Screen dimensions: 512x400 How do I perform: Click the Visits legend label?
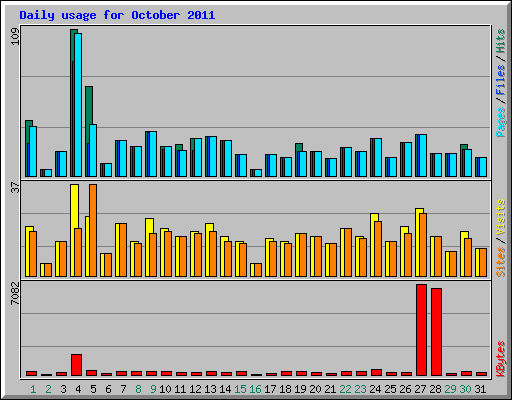tap(501, 218)
